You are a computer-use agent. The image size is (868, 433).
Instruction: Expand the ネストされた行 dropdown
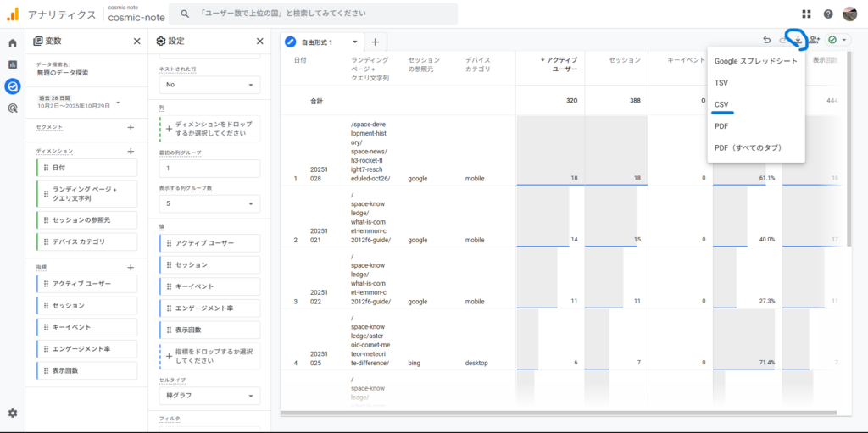click(209, 85)
